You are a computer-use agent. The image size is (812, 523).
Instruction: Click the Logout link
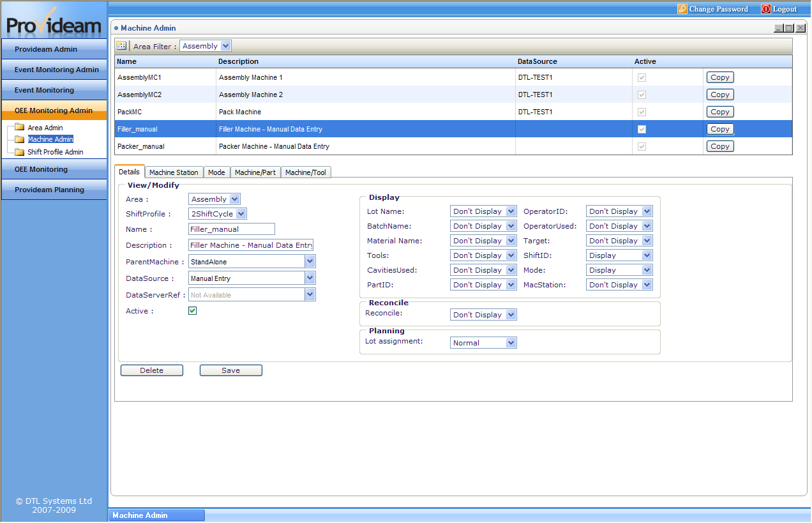(x=785, y=9)
